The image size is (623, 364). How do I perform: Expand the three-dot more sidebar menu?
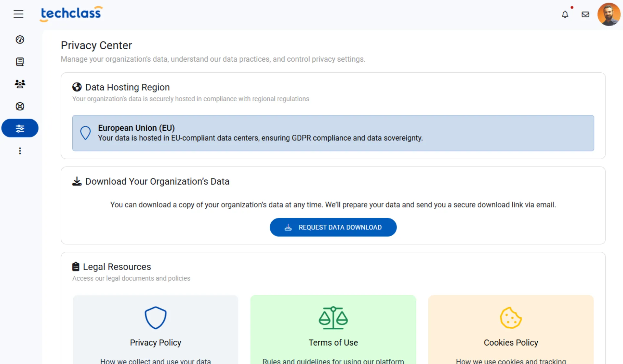pyautogui.click(x=20, y=151)
